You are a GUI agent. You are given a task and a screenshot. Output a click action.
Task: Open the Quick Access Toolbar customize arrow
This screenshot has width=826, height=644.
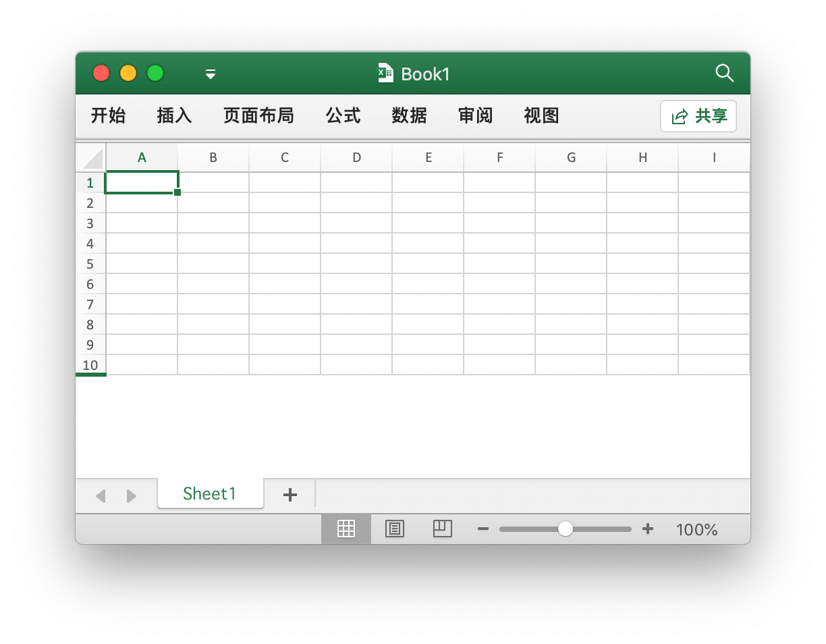(x=211, y=74)
